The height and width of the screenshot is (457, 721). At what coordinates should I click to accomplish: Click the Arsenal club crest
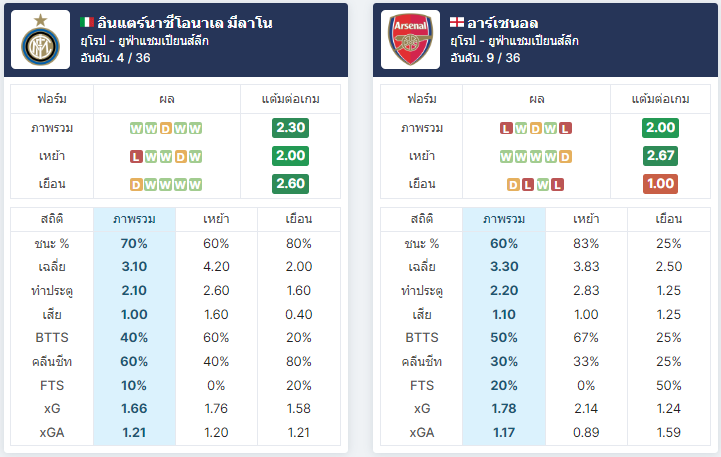point(410,40)
